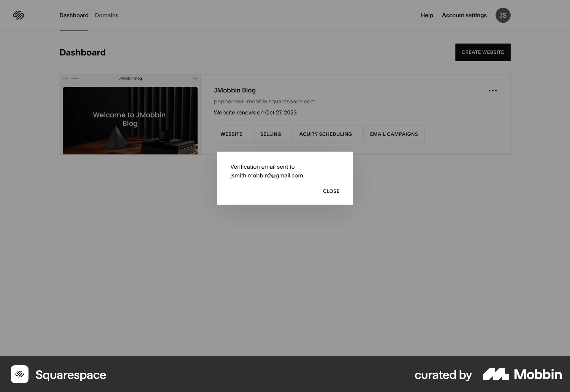570x392 pixels.
Task: Open the SELLING panel
Action: (270, 134)
